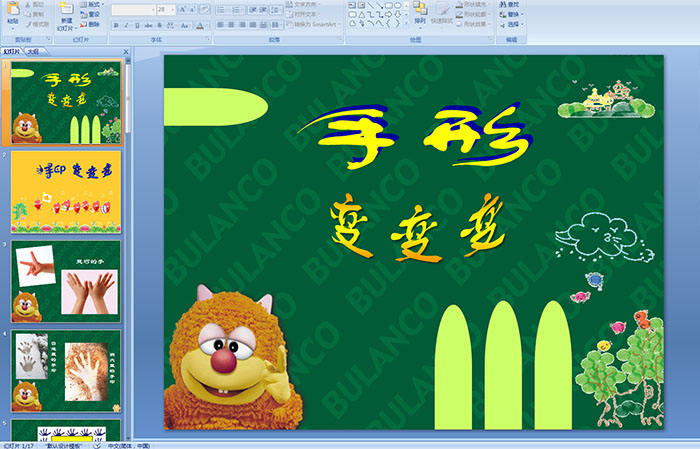The height and width of the screenshot is (449, 700).
Task: Clear all text formatting
Action: [x=205, y=9]
